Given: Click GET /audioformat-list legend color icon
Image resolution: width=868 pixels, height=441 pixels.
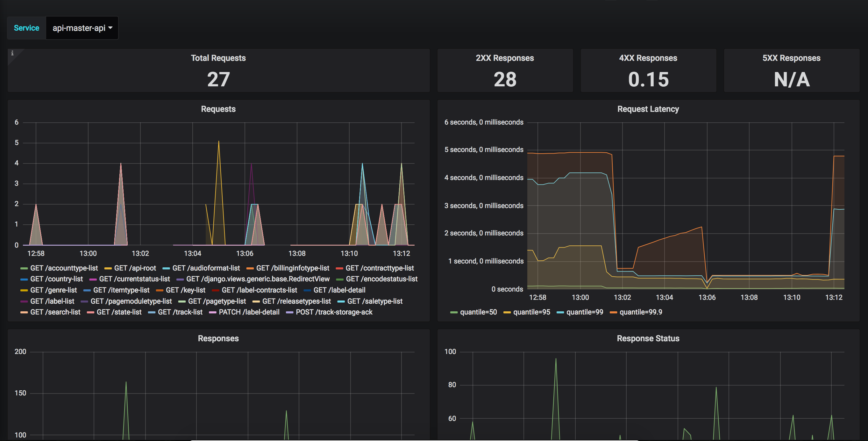Looking at the screenshot, I should coord(166,268).
